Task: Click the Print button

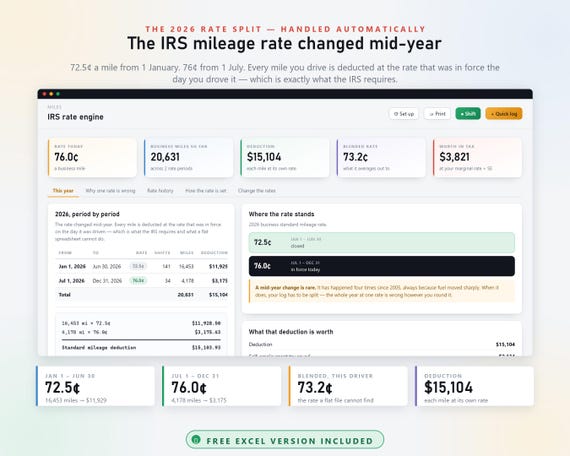Action: tap(437, 114)
